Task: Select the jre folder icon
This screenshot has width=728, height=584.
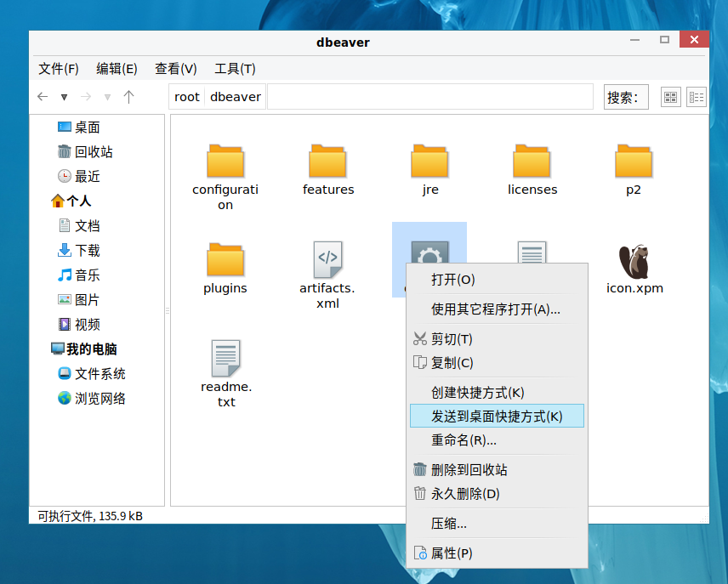Action: click(x=429, y=161)
